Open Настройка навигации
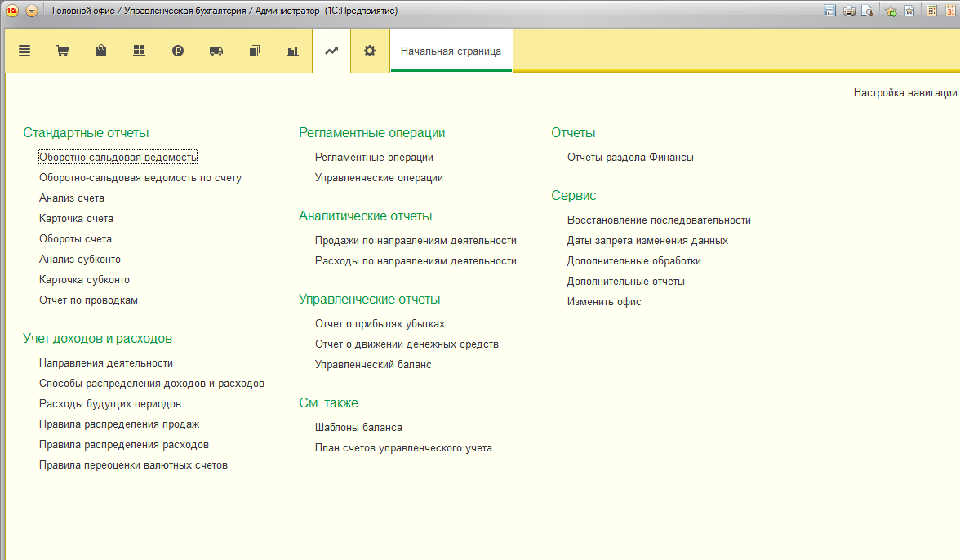 coord(904,92)
